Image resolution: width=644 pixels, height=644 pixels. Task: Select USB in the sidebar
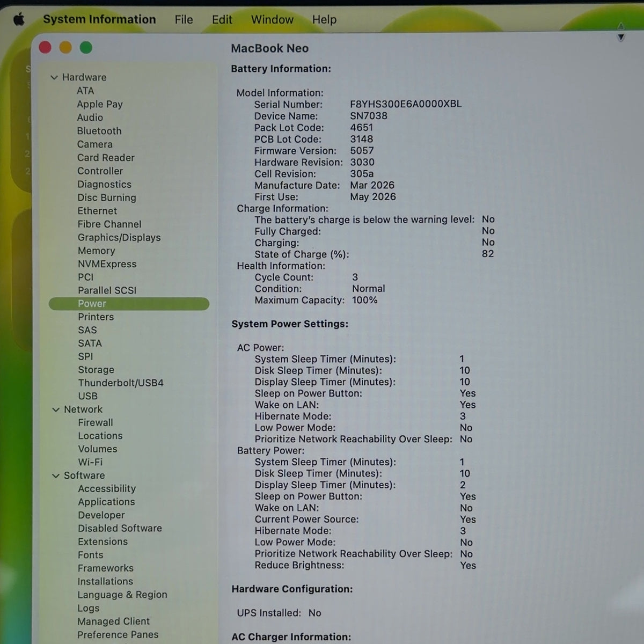coord(88,396)
